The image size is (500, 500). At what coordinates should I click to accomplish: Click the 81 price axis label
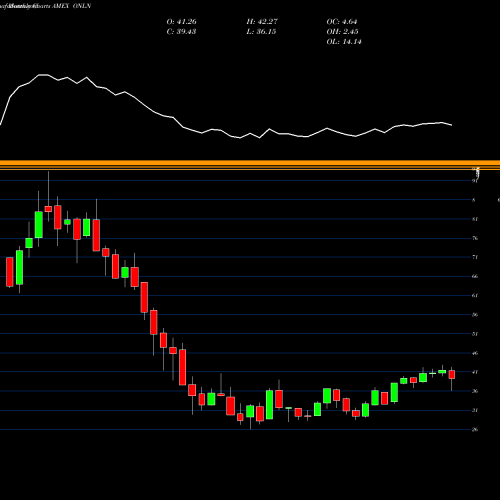(x=475, y=219)
